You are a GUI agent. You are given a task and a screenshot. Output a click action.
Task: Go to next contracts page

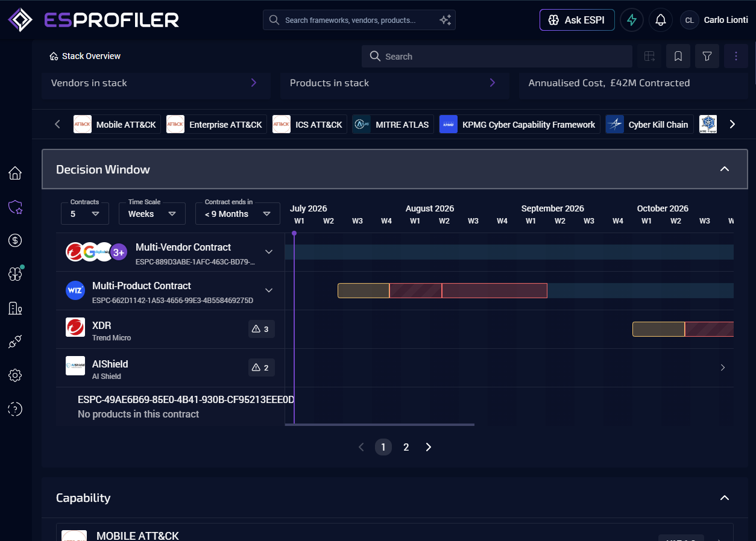pyautogui.click(x=429, y=447)
